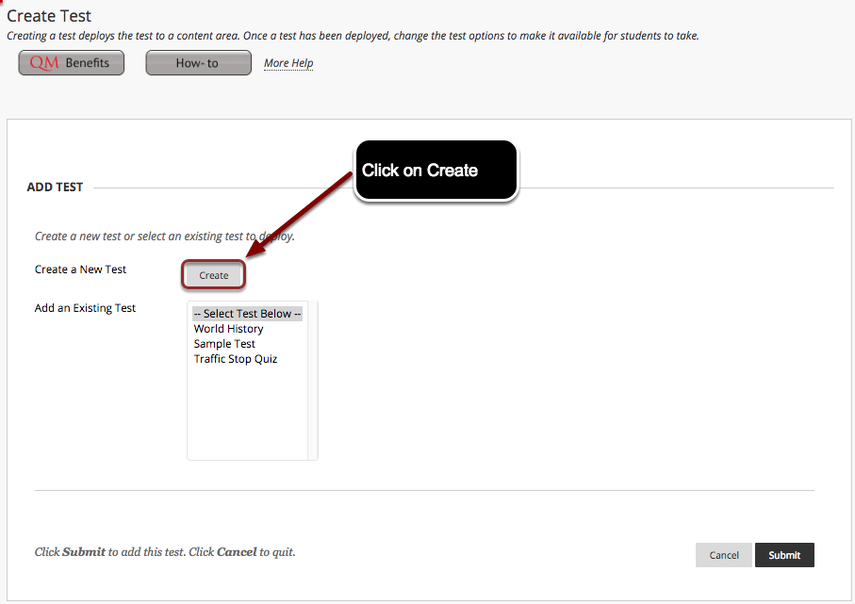Click the 'Add an Existing Test' label
Screen dimensions: 855x604
pyautogui.click(x=85, y=307)
